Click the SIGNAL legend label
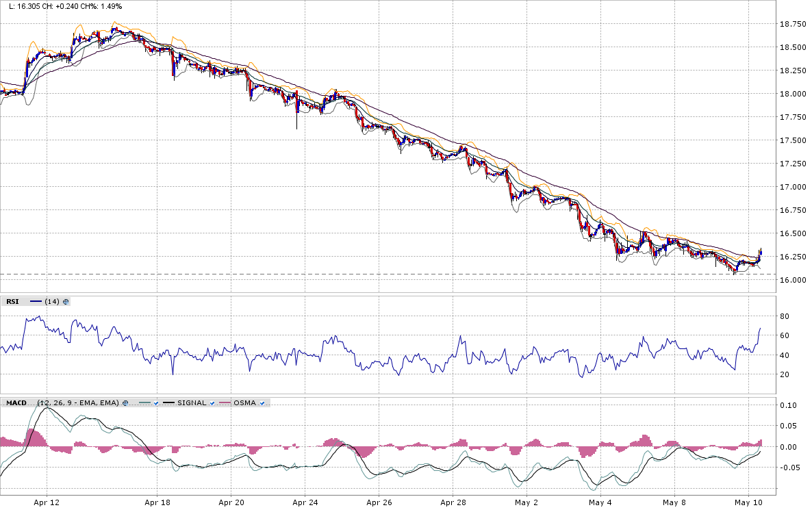This screenshot has width=812, height=512. pyautogui.click(x=192, y=403)
